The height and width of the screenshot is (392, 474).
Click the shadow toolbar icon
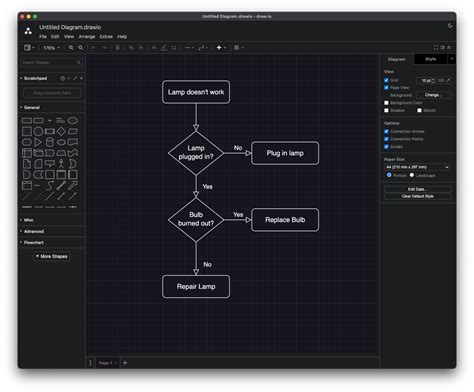point(173,48)
